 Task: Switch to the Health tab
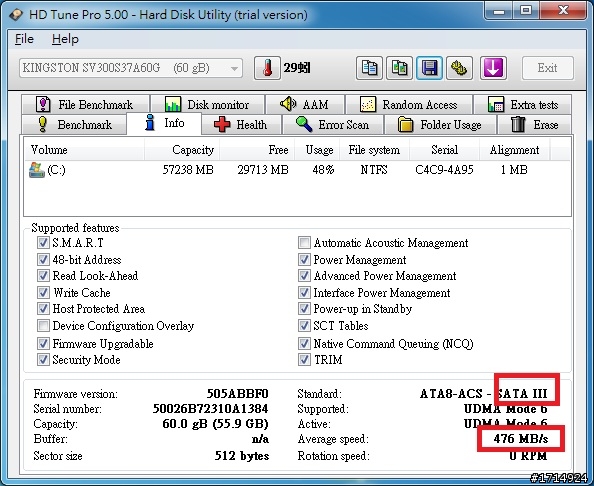click(242, 125)
